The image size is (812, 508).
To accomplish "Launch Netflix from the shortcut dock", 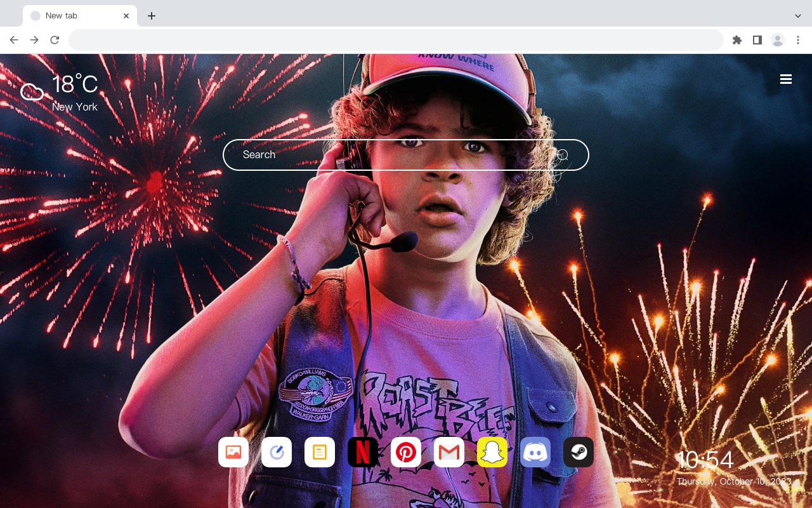I will [x=363, y=452].
